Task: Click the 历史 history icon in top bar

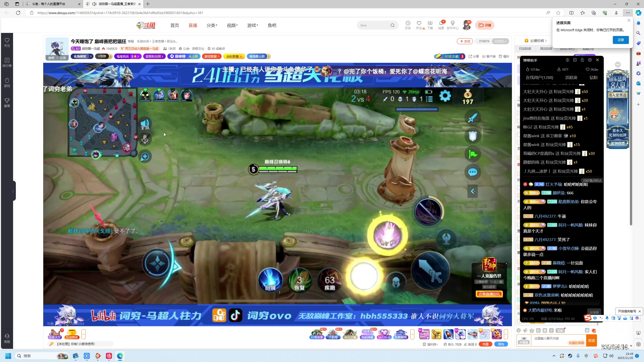Action: (x=408, y=25)
